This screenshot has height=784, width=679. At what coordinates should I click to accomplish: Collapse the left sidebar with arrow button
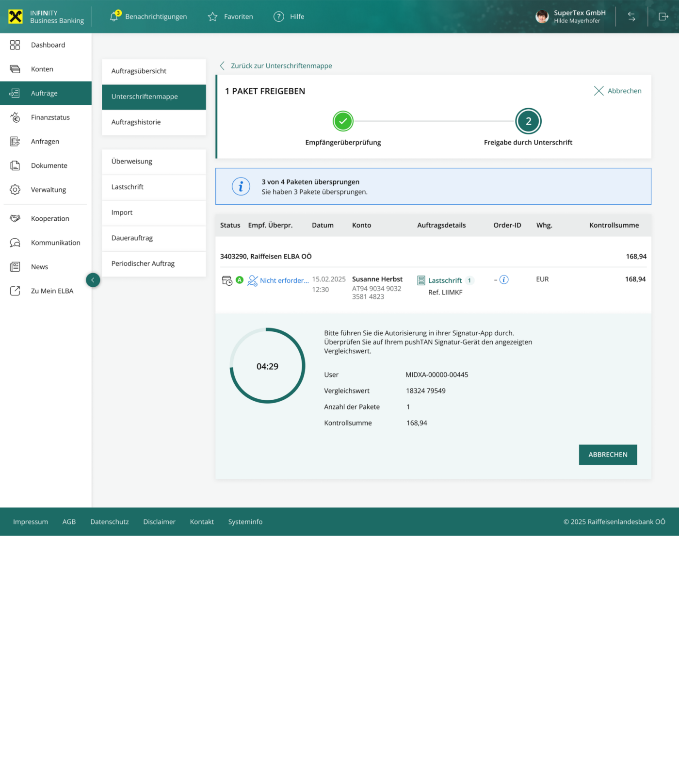93,280
